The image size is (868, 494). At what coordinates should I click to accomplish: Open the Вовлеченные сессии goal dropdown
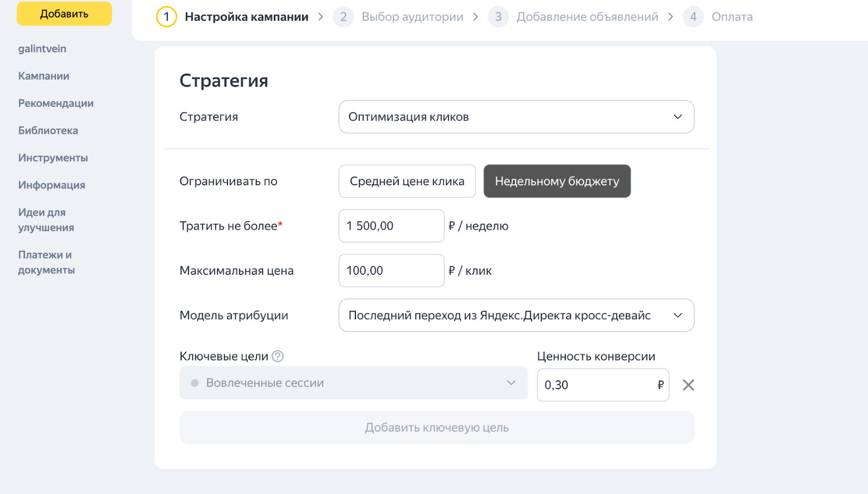[x=354, y=383]
